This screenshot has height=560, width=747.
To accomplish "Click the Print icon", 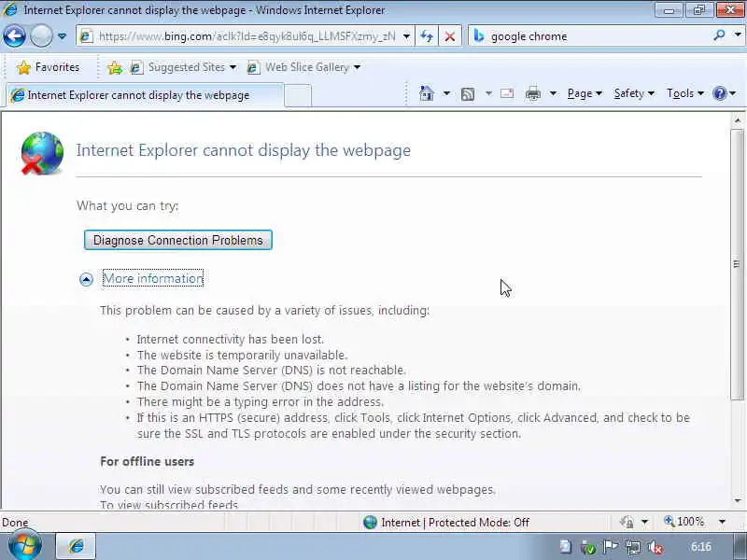I will 532,94.
